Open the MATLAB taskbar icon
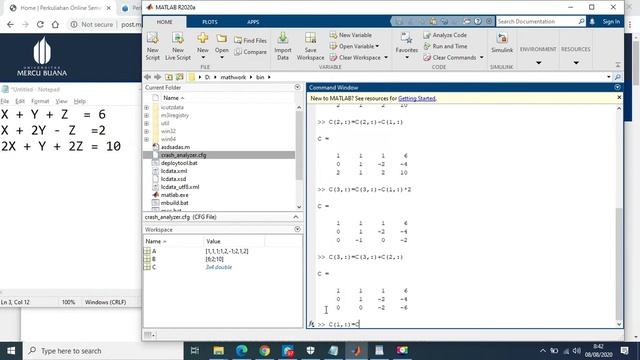 click(356, 351)
